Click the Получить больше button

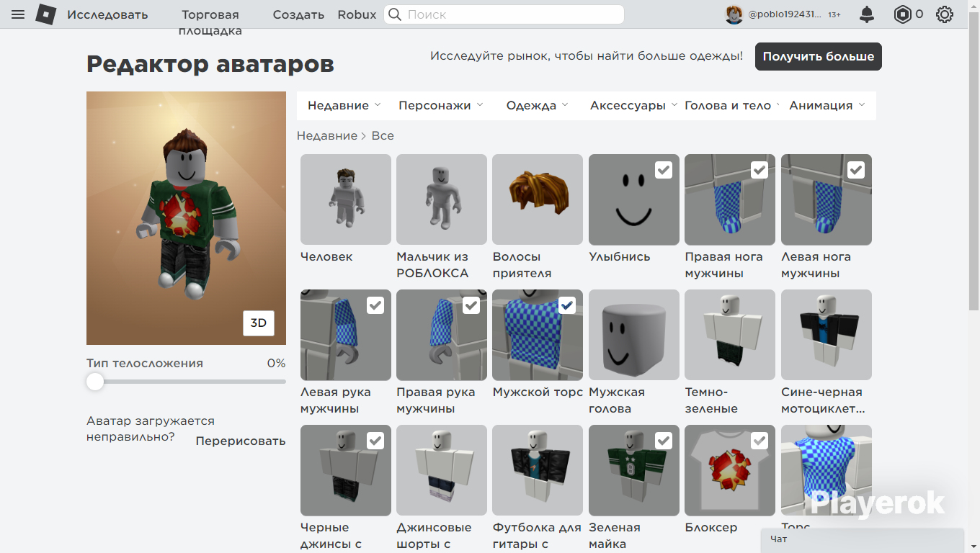click(819, 56)
